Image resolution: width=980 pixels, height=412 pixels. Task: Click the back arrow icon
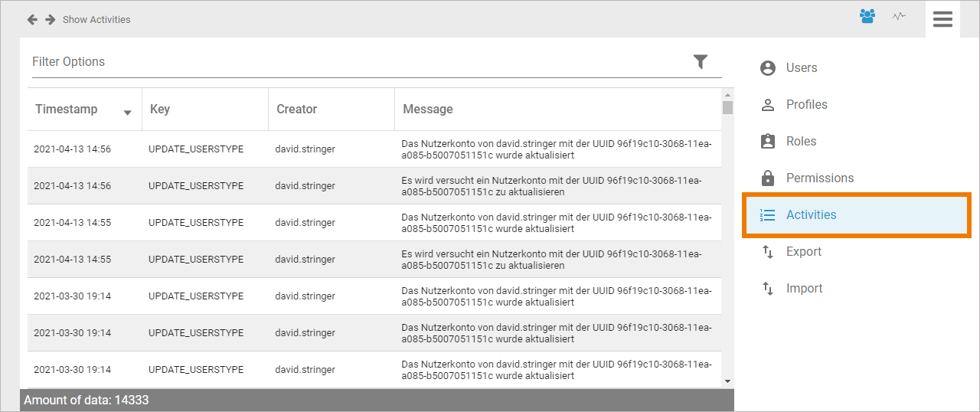click(32, 19)
